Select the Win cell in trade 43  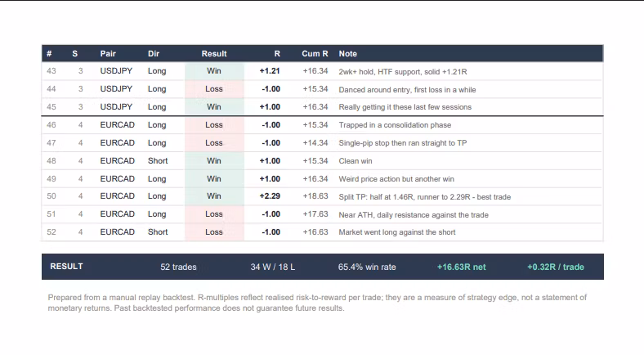point(214,71)
